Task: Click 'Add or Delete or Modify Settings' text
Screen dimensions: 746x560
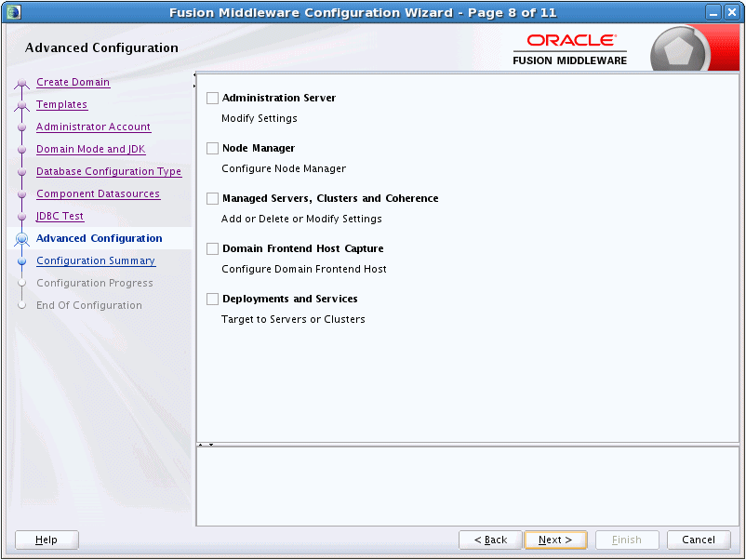Action: tap(301, 219)
